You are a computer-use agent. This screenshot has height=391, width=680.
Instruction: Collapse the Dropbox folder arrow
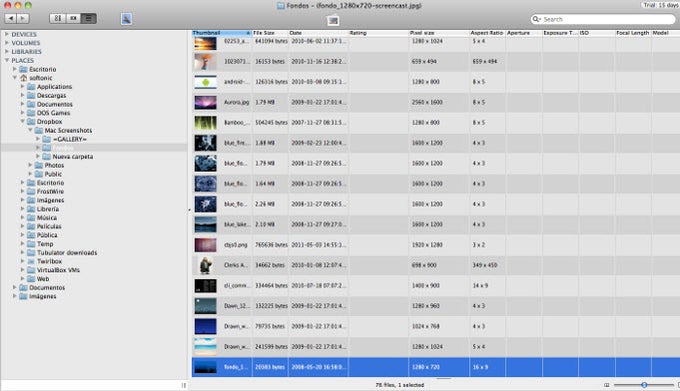(23, 121)
